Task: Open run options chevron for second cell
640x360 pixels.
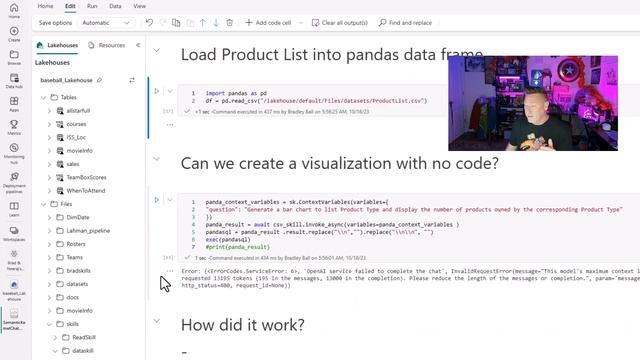Action: coord(170,200)
